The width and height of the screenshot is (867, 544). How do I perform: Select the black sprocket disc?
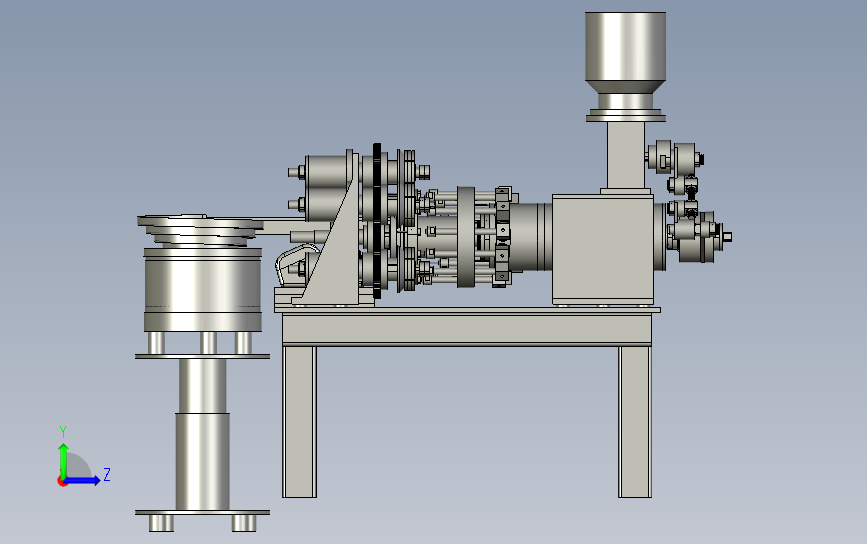[377, 220]
